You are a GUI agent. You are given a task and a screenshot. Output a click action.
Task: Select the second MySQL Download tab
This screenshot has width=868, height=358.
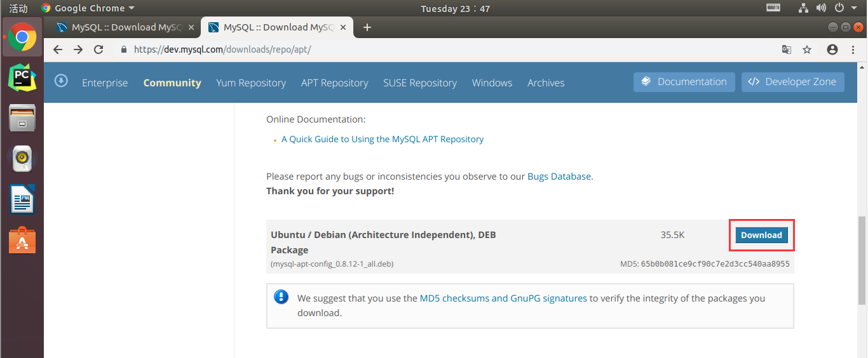[x=277, y=27]
